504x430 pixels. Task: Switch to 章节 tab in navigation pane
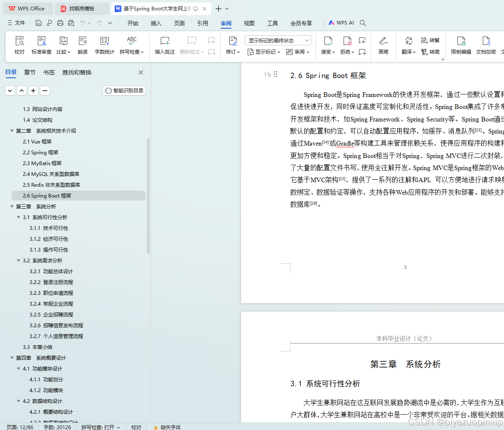[30, 72]
